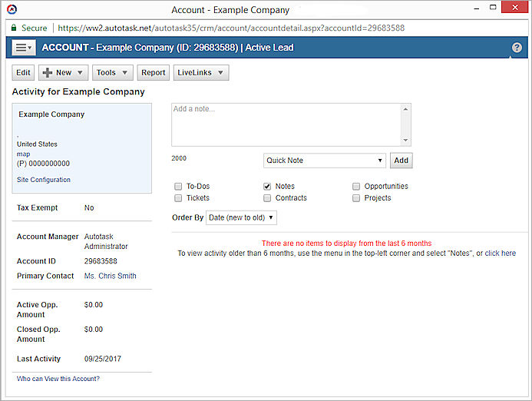This screenshot has width=532, height=401.
Task: Open the Report button
Action: tap(153, 73)
